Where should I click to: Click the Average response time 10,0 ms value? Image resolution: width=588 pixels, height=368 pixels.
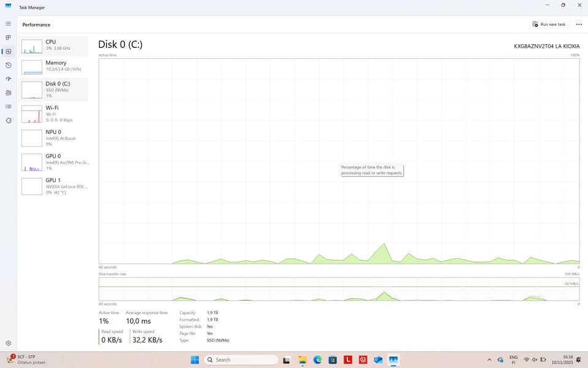point(138,321)
